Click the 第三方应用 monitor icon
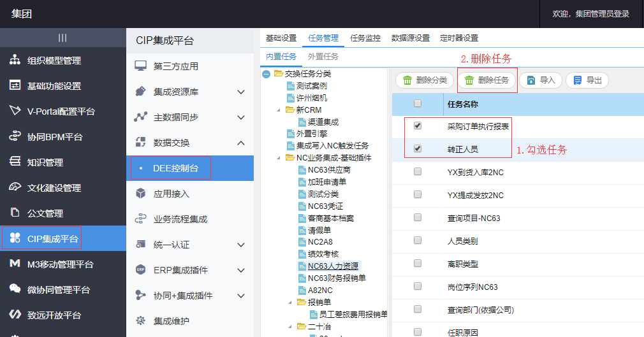The image size is (644, 337). (x=140, y=66)
